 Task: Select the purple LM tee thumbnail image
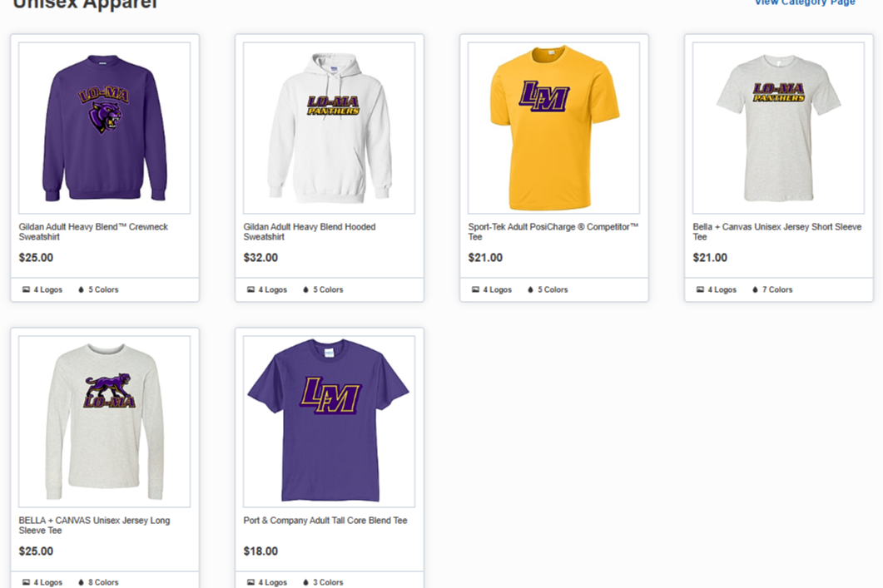click(329, 420)
